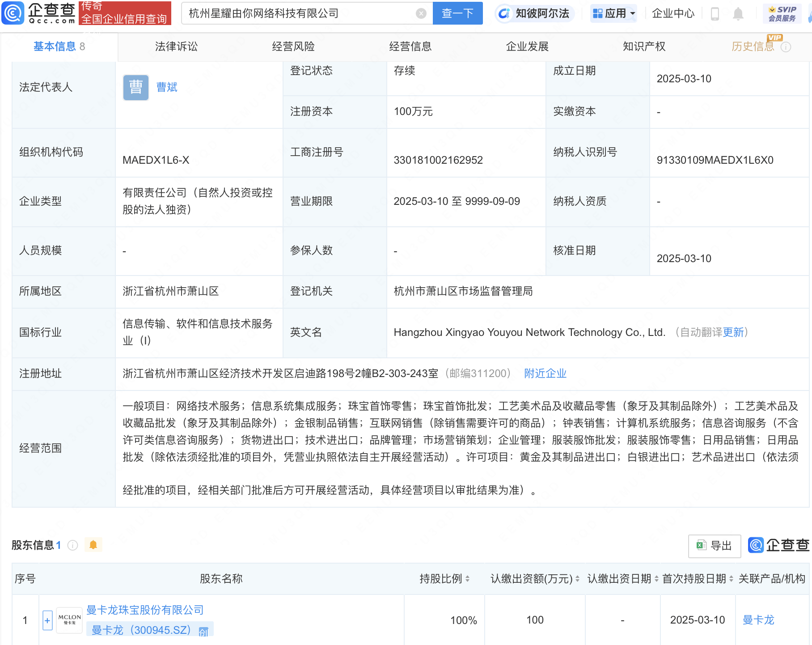The width and height of the screenshot is (812, 645).
Task: Click 附近企业 link
Action: [546, 373]
